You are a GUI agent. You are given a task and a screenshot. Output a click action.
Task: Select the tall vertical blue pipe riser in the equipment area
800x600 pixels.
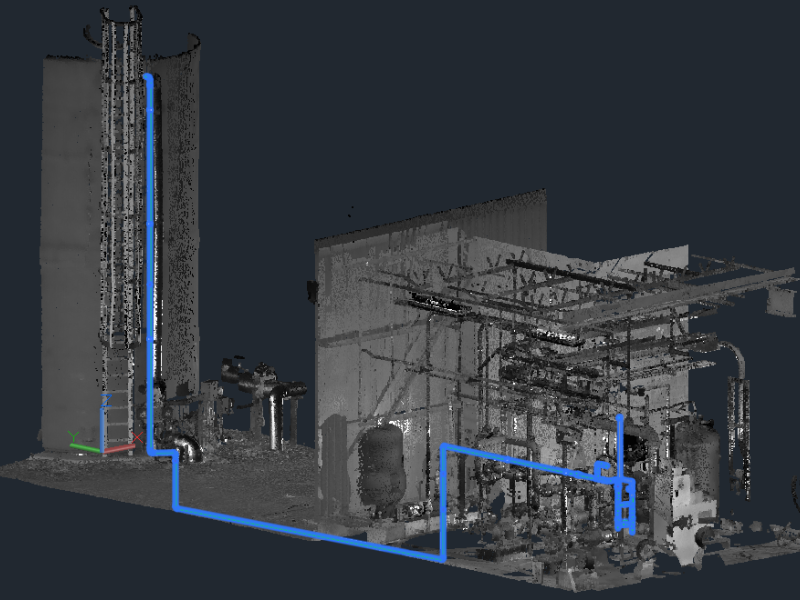click(619, 448)
